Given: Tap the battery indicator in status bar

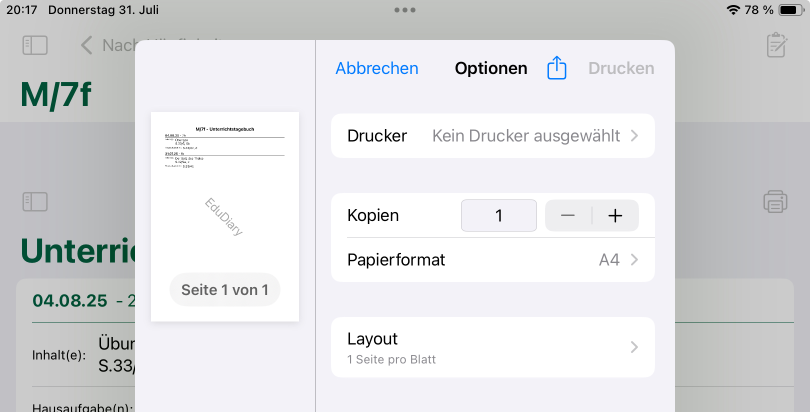Looking at the screenshot, I should 790,10.
